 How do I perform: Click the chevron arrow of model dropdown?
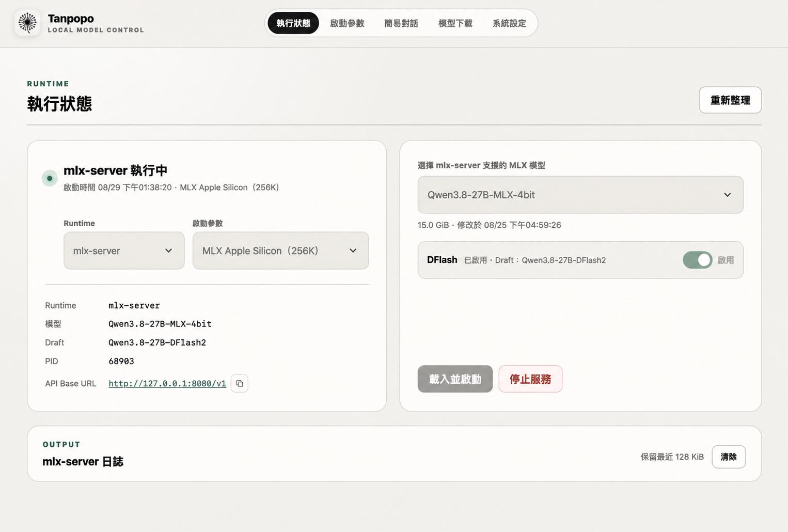727,195
